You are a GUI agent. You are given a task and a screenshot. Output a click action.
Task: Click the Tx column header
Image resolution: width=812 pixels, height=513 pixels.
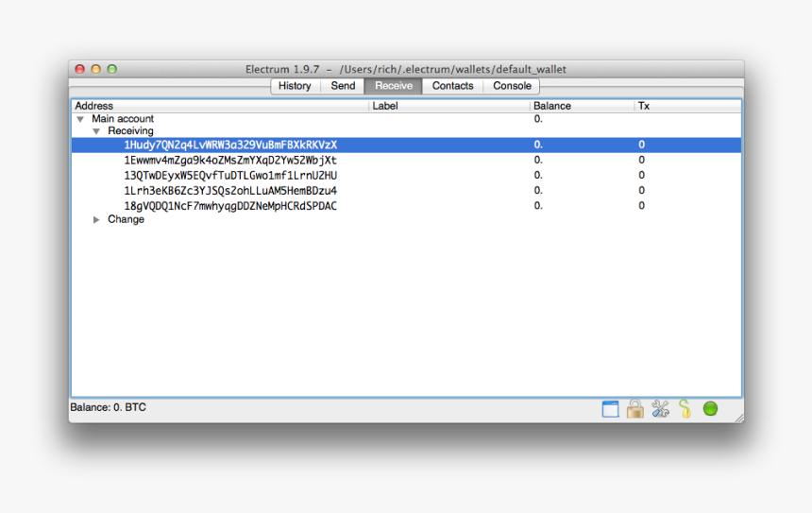pos(687,106)
